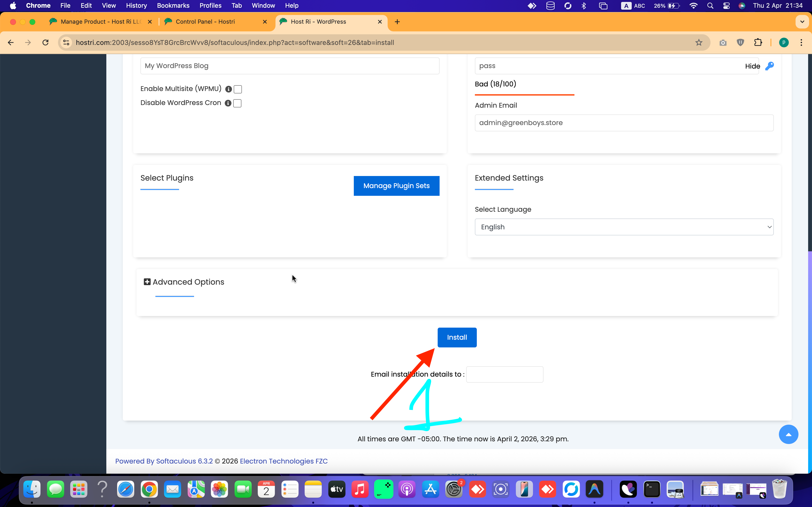812x507 pixels.
Task: Click the Install button
Action: [x=457, y=337]
